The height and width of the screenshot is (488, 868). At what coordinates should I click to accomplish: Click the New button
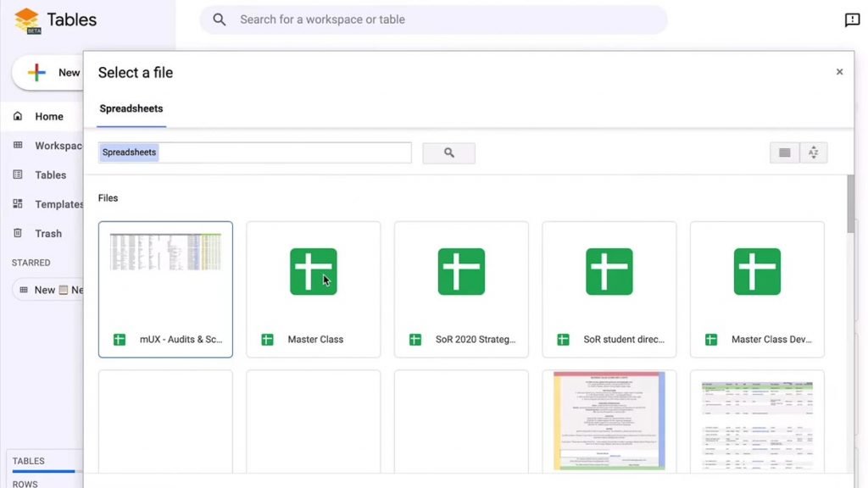coord(51,72)
